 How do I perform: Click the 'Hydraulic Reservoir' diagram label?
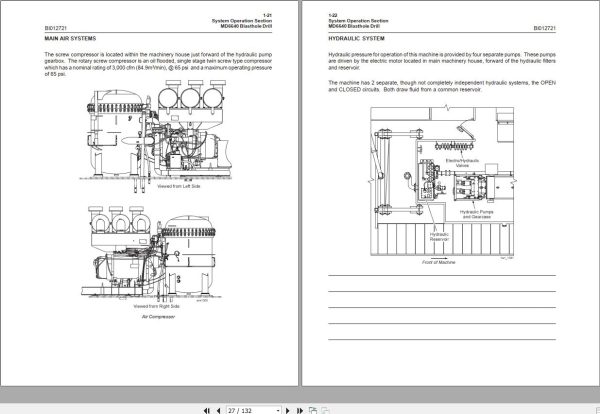(x=439, y=236)
